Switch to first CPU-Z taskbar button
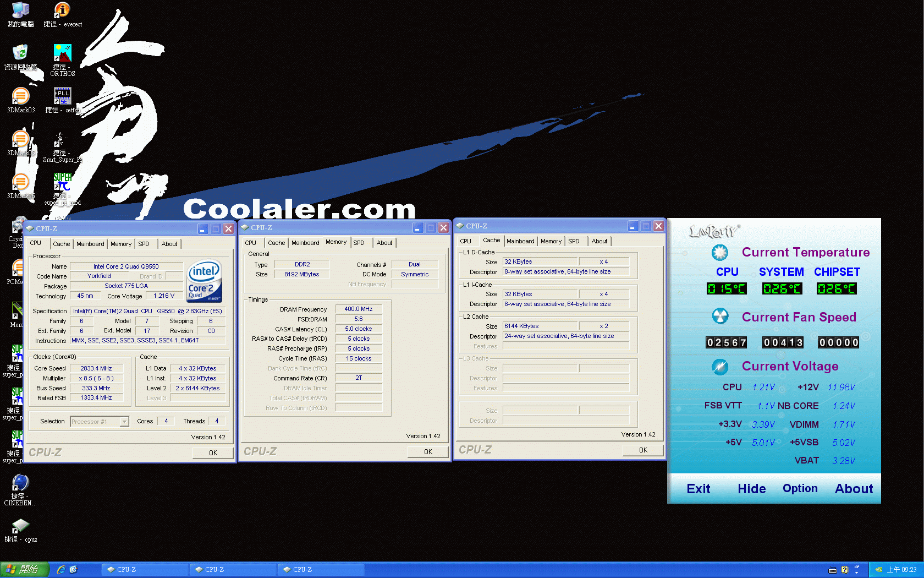This screenshot has height=578, width=924. (x=145, y=570)
